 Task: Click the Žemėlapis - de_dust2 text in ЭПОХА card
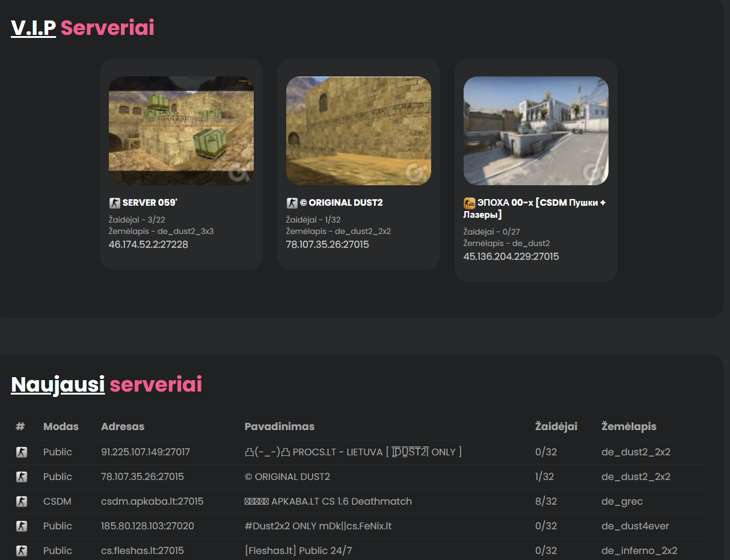coord(507,244)
